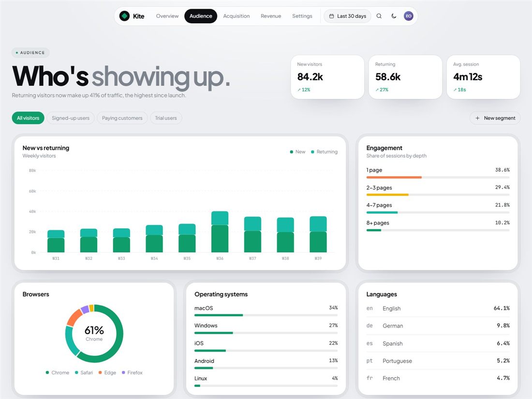
Task: Click the orange Edge donut segment
Action: 74,318
